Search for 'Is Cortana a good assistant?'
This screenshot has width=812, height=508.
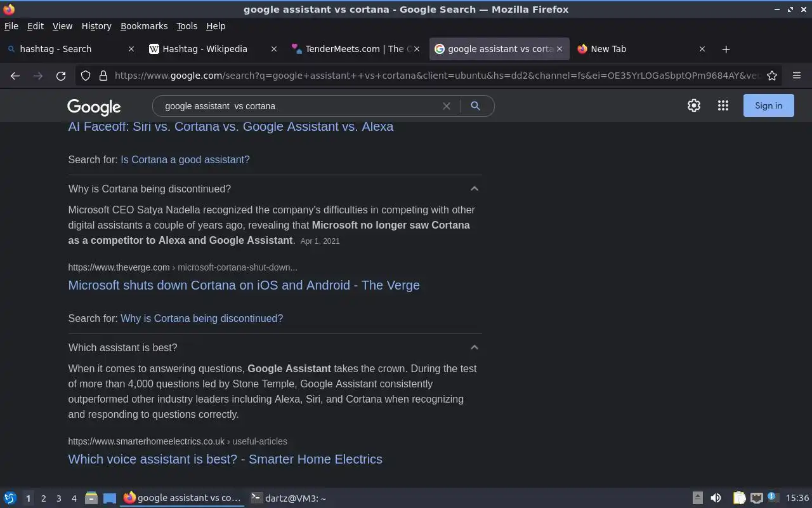pyautogui.click(x=185, y=159)
